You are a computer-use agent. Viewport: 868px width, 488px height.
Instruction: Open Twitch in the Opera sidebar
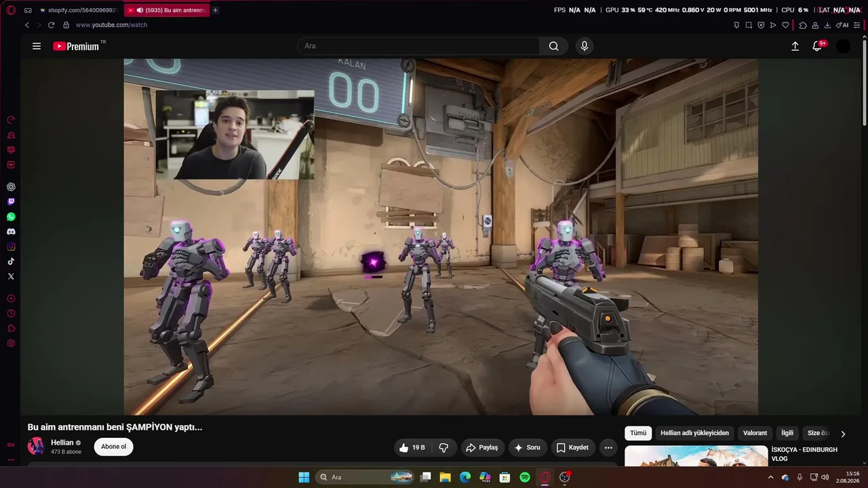coord(11,202)
